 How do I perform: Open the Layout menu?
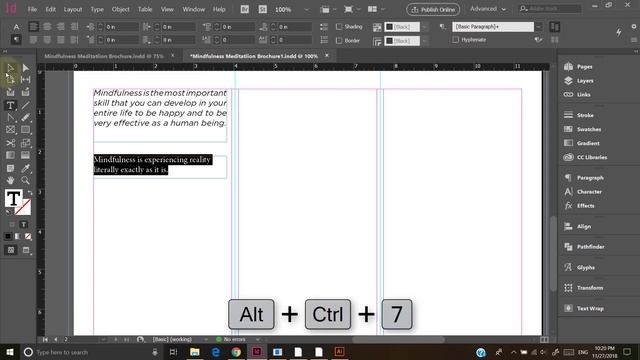click(73, 9)
